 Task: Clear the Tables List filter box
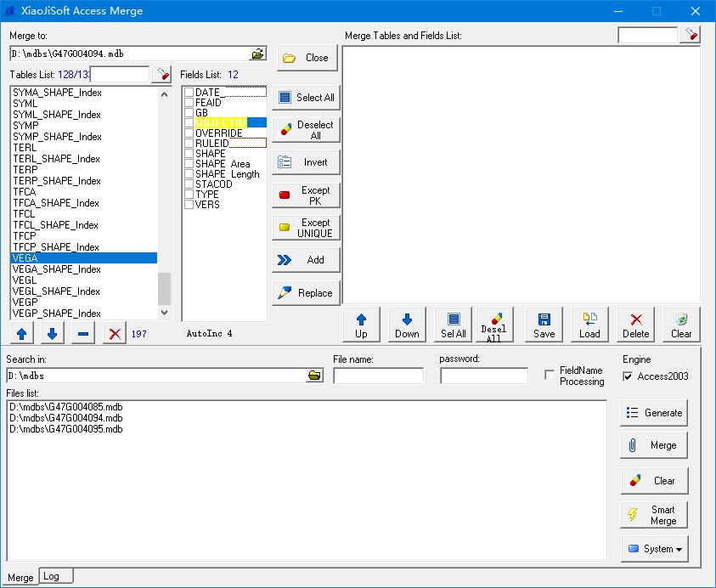pyautogui.click(x=161, y=74)
